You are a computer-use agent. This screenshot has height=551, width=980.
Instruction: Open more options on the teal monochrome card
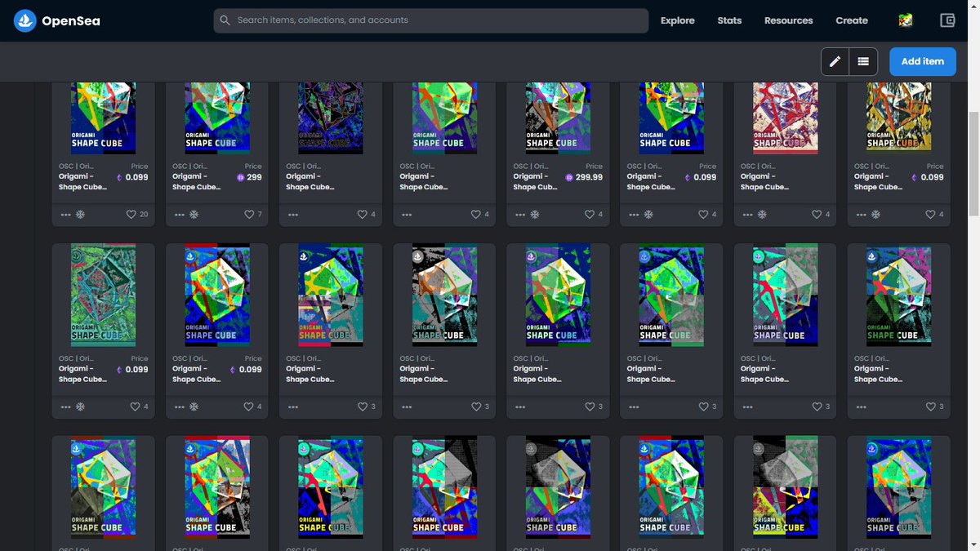point(65,407)
